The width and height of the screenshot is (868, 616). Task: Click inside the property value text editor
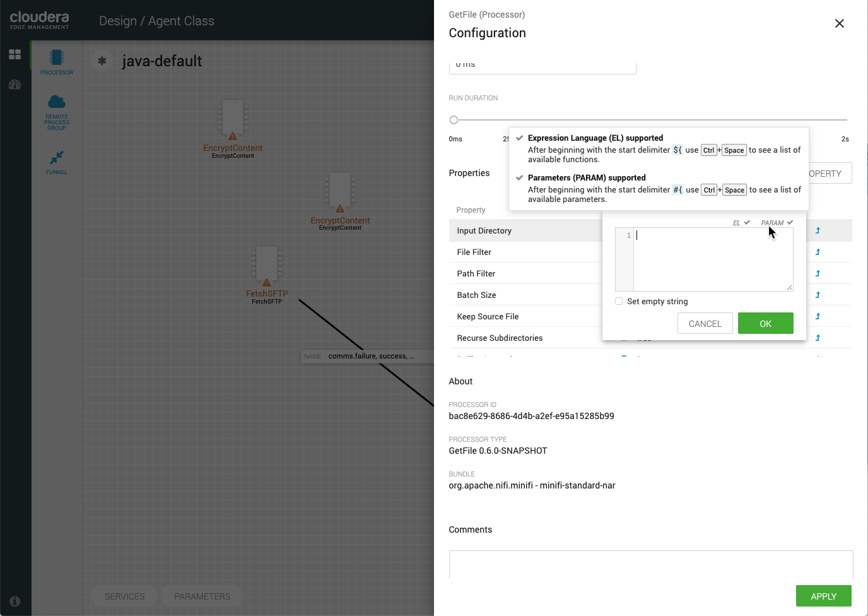coord(713,259)
